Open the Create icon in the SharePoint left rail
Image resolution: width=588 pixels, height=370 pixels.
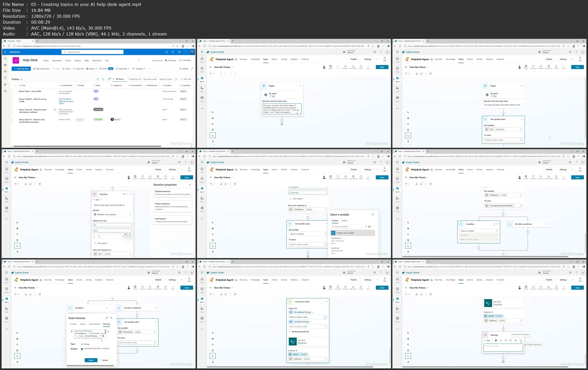click(5, 91)
